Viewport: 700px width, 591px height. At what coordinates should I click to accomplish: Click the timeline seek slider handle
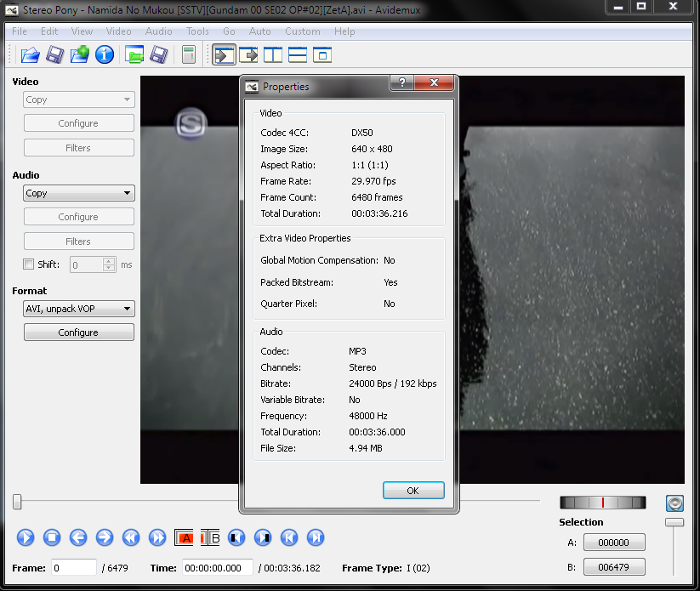point(17,502)
